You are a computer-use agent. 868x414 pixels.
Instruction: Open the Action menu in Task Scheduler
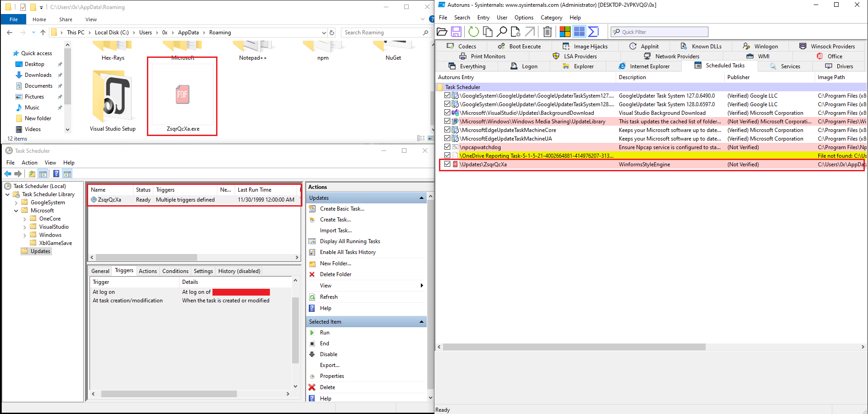click(x=29, y=163)
